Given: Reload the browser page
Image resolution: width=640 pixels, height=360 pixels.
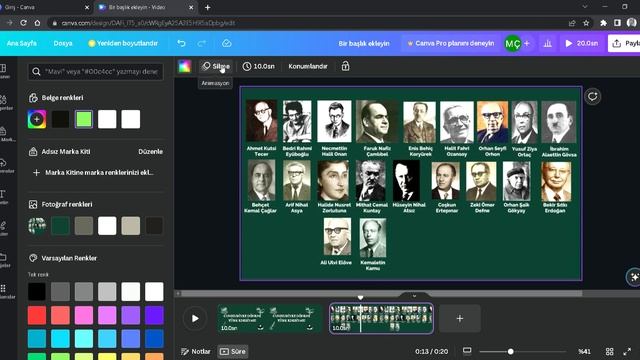Looking at the screenshot, I should 24,23.
